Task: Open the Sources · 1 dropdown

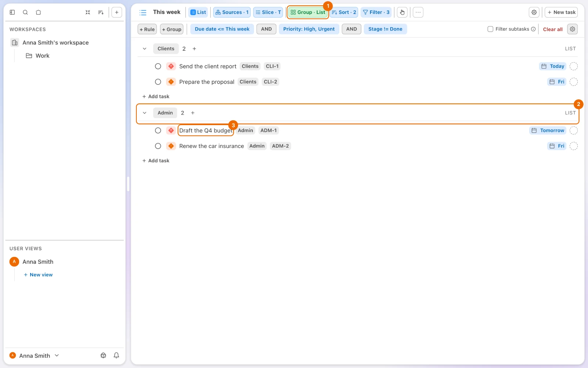Action: click(232, 12)
